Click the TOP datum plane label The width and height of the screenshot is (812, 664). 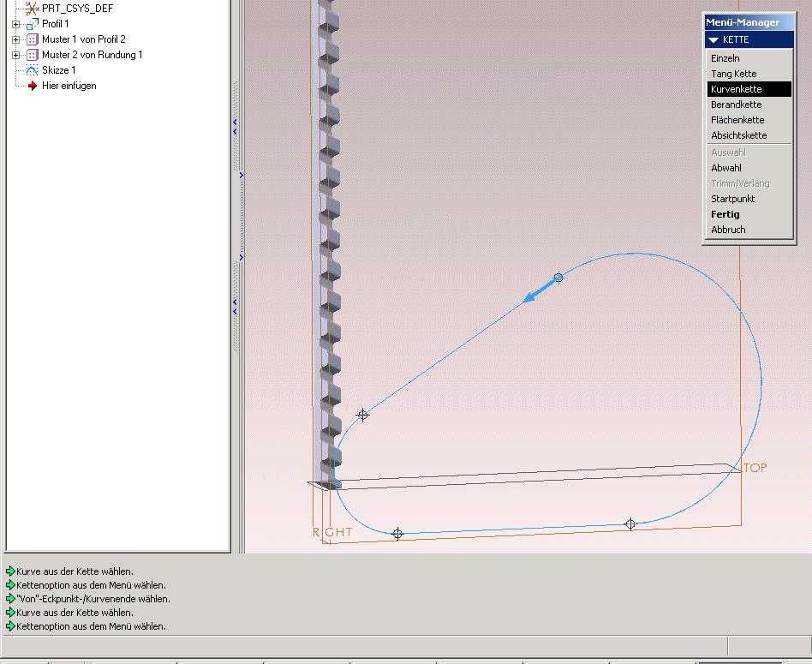point(755,468)
